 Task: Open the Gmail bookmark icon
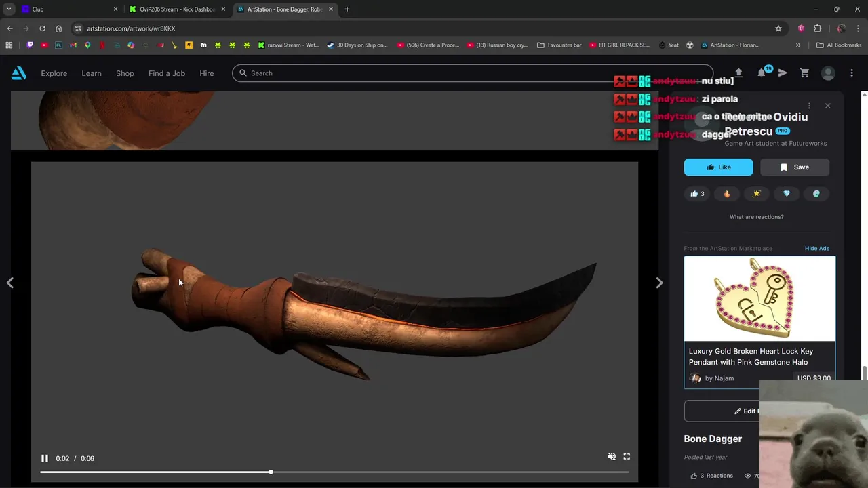73,45
